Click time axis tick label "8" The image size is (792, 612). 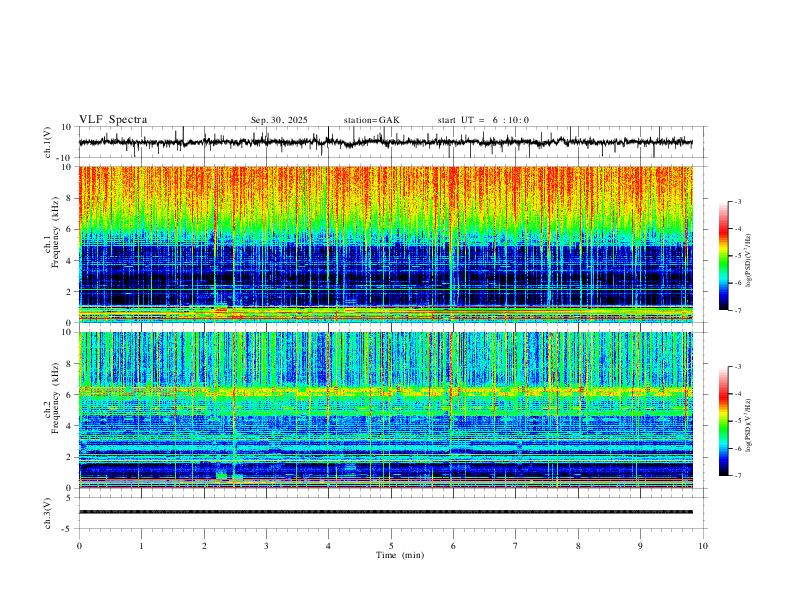coord(578,546)
